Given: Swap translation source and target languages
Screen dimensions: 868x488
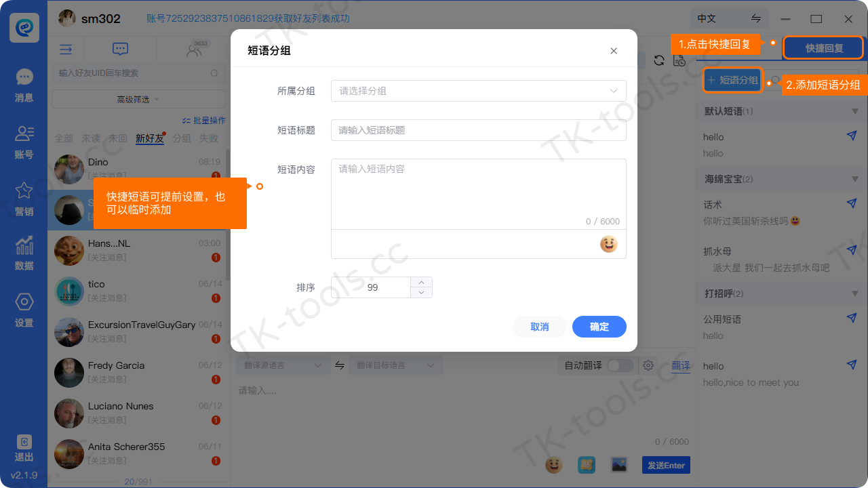Looking at the screenshot, I should (x=340, y=365).
